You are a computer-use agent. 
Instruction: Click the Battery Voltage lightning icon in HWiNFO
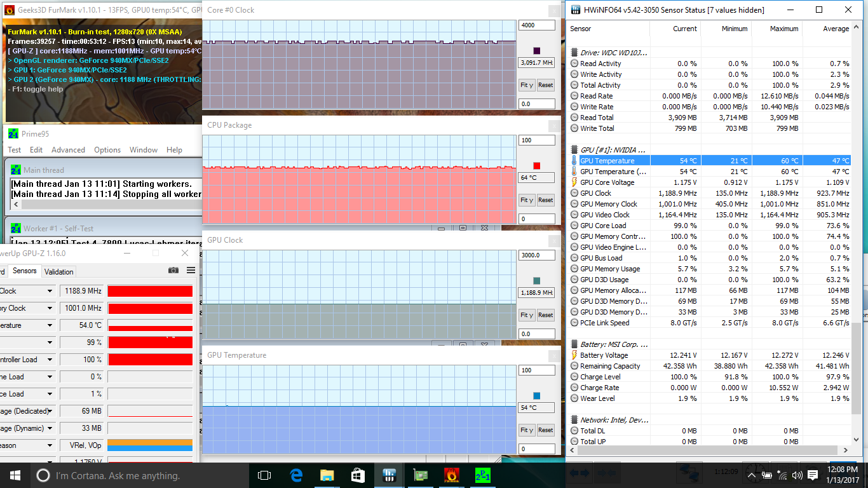(574, 355)
